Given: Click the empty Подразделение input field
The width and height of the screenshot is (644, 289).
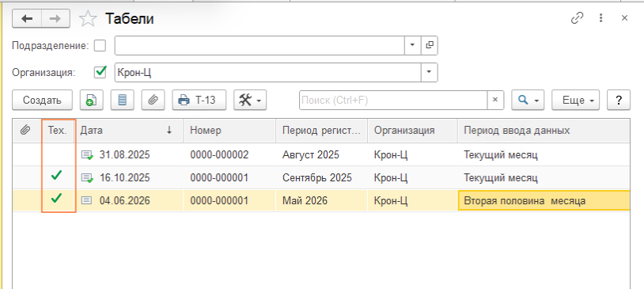Looking at the screenshot, I should tap(259, 46).
